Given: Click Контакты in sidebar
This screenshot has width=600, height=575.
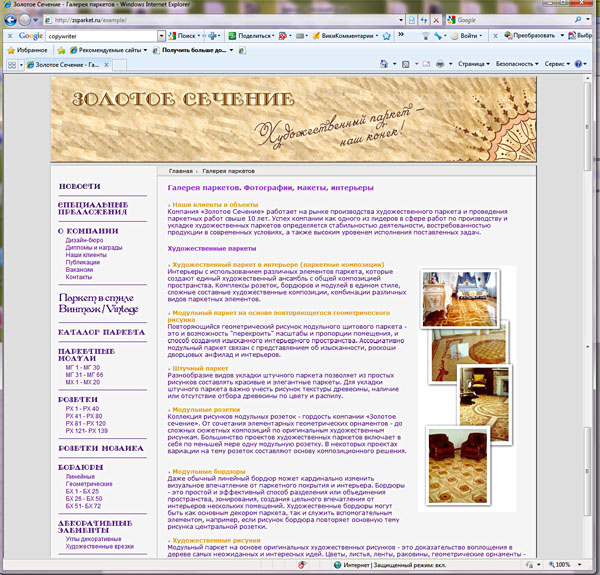Looking at the screenshot, I should tap(78, 277).
